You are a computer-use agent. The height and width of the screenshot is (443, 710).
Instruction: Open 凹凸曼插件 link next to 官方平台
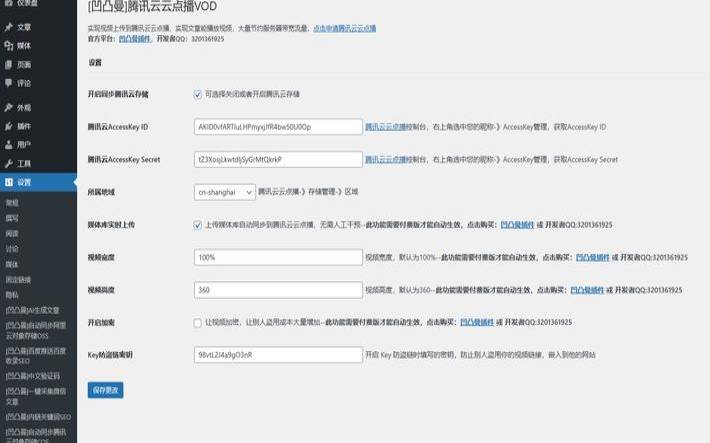click(134, 39)
